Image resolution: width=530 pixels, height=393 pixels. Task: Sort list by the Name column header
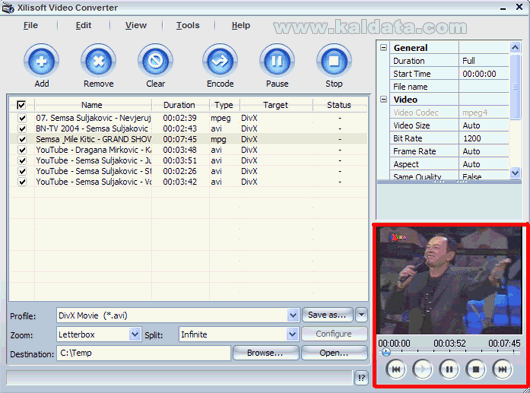[92, 105]
